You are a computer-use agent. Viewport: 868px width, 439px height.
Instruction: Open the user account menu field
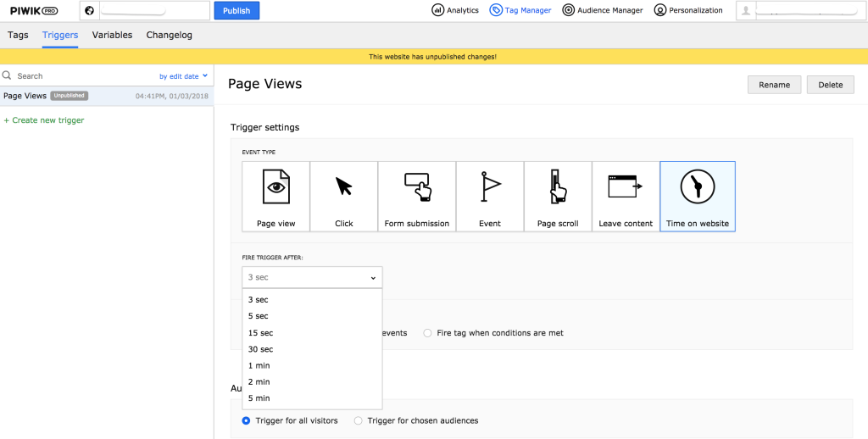801,10
